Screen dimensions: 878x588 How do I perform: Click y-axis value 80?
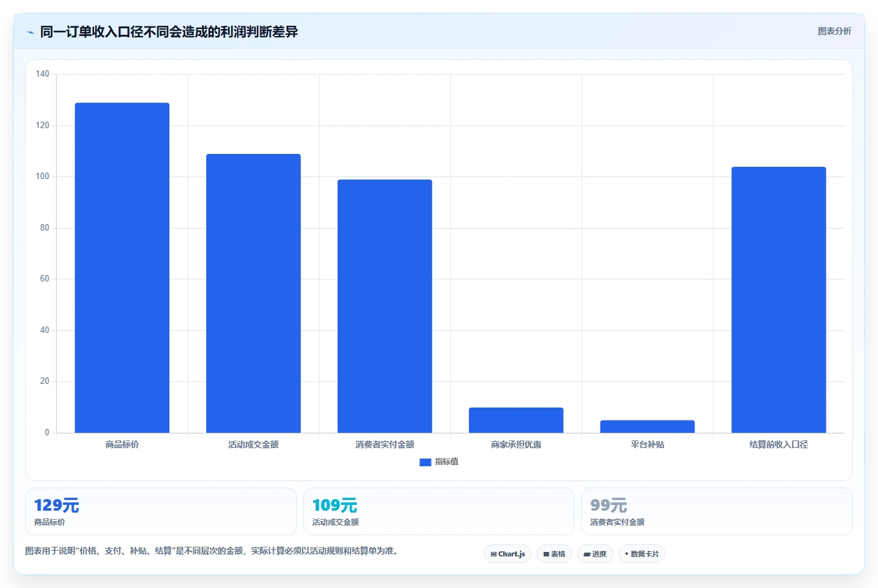44,228
